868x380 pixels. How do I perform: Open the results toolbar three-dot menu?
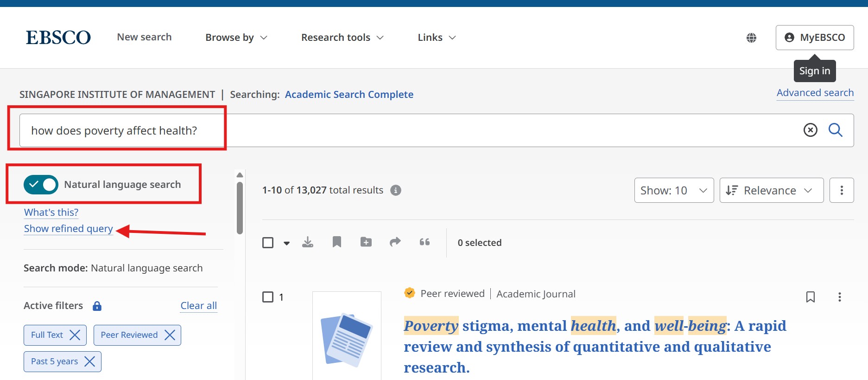(x=842, y=190)
